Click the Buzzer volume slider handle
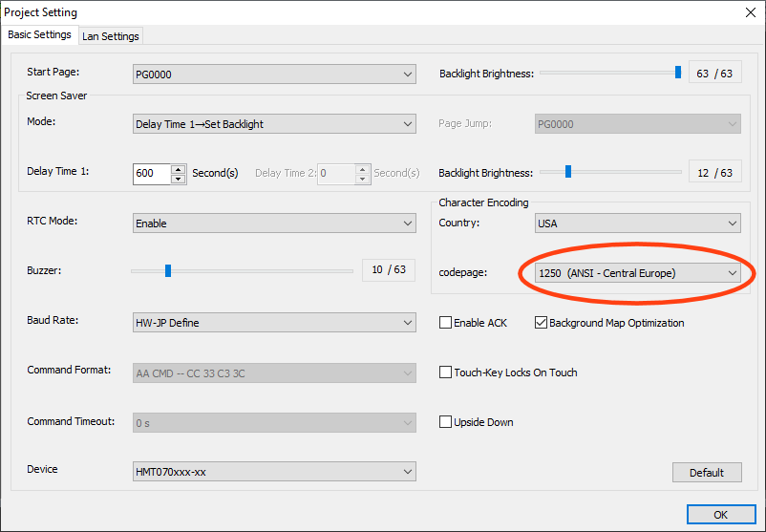The image size is (766, 532). point(168,270)
